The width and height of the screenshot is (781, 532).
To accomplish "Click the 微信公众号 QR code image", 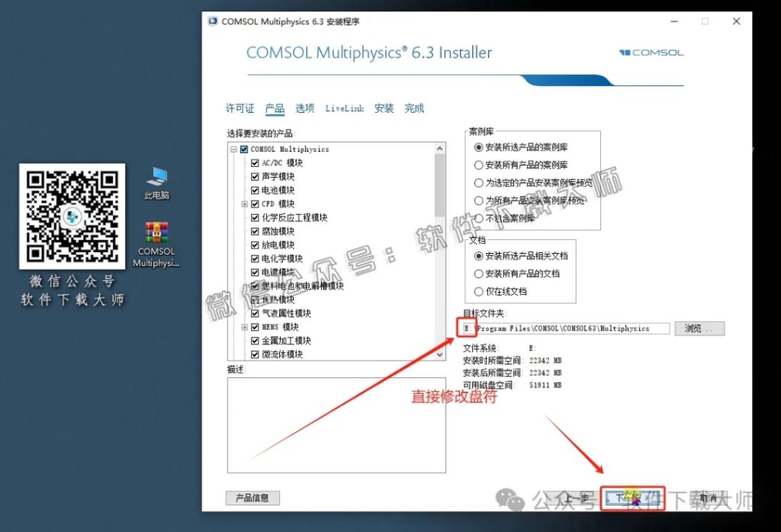I will pos(72,217).
